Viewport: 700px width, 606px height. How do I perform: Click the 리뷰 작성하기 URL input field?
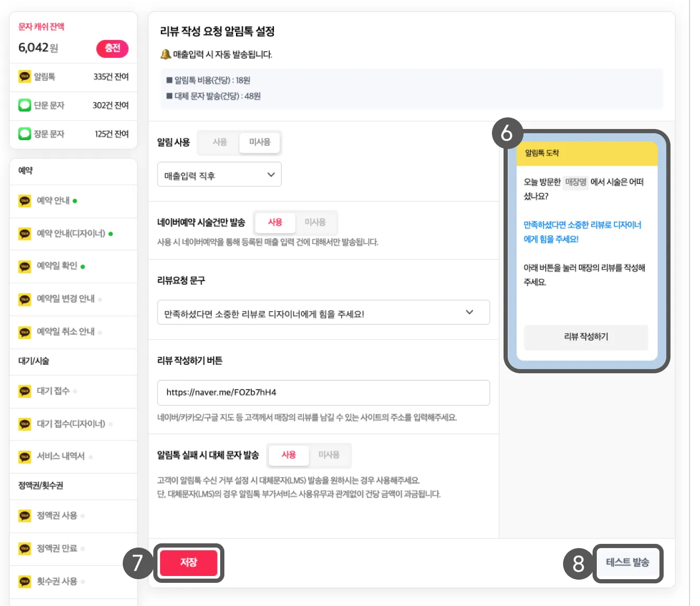(x=323, y=393)
